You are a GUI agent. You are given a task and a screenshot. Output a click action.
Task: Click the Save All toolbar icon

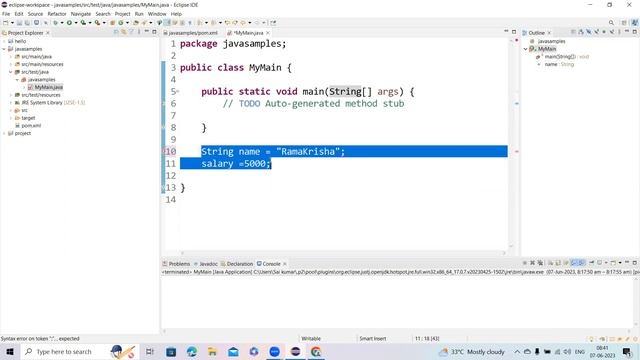(27, 23)
